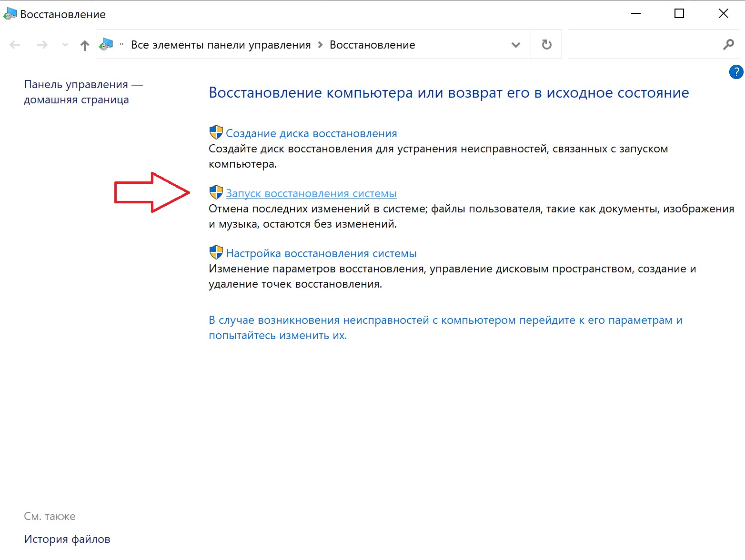Screen dimensions: 745x560
Task: Expand breadcrumb chevron after Все элементы панели управления
Action: click(320, 45)
